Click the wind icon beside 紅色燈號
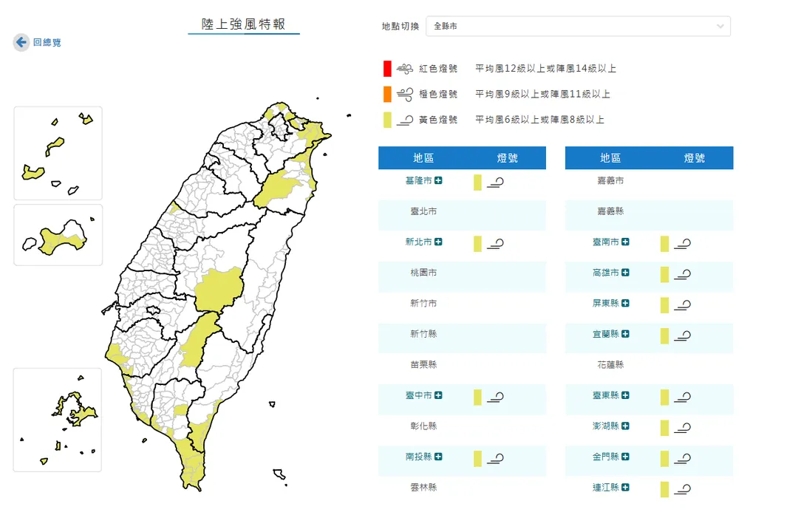798x532 pixels. [x=405, y=69]
